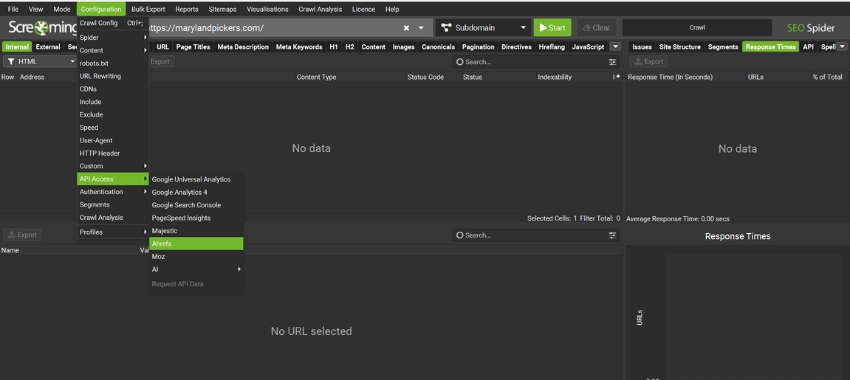Open the URL history dropdown arrow
The width and height of the screenshot is (850, 380).
click(x=421, y=28)
